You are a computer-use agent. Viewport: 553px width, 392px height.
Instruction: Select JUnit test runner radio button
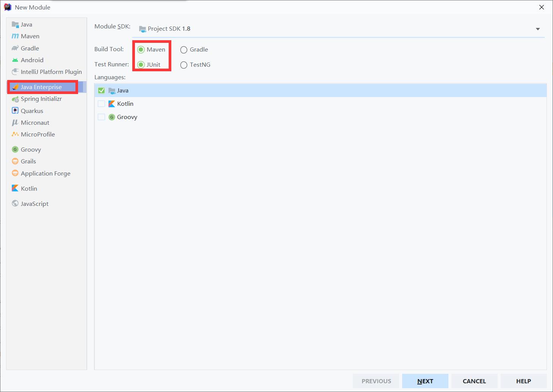141,65
